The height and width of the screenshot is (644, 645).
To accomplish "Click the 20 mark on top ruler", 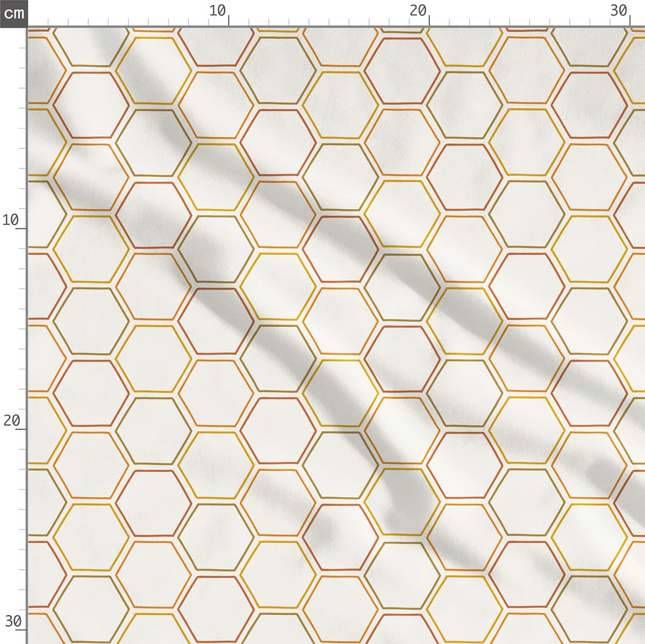I will click(418, 11).
